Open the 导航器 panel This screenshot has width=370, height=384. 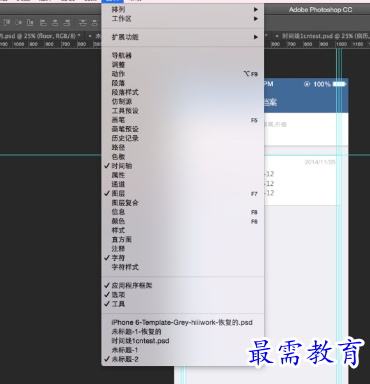click(x=183, y=55)
